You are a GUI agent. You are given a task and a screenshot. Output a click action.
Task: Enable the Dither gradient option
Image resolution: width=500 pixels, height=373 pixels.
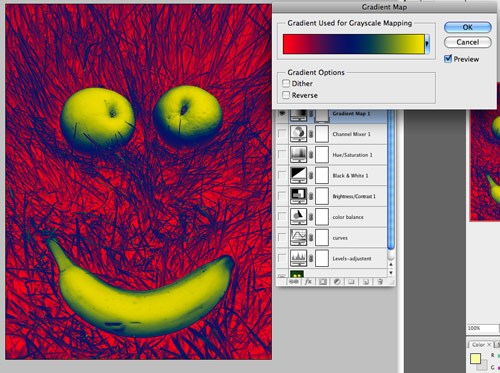pyautogui.click(x=286, y=83)
